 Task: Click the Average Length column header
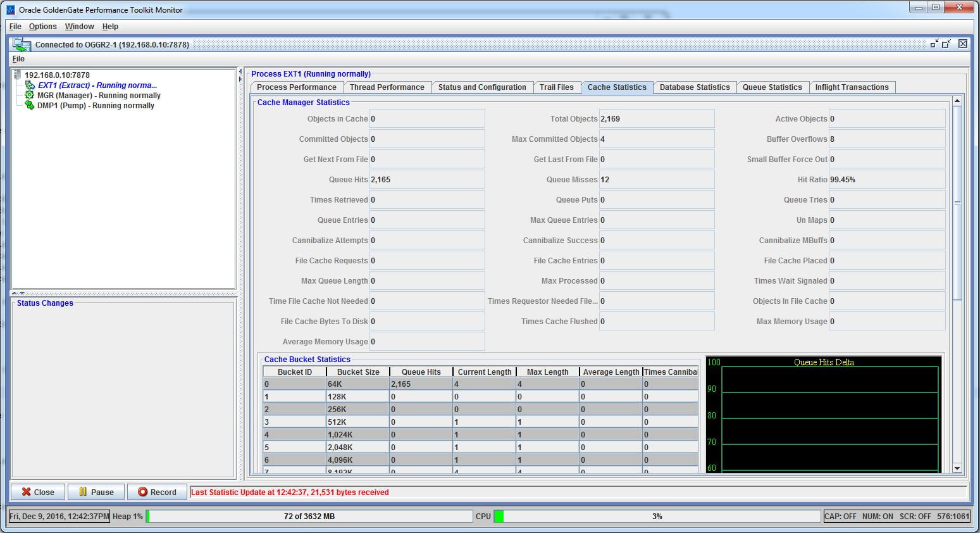[611, 372]
